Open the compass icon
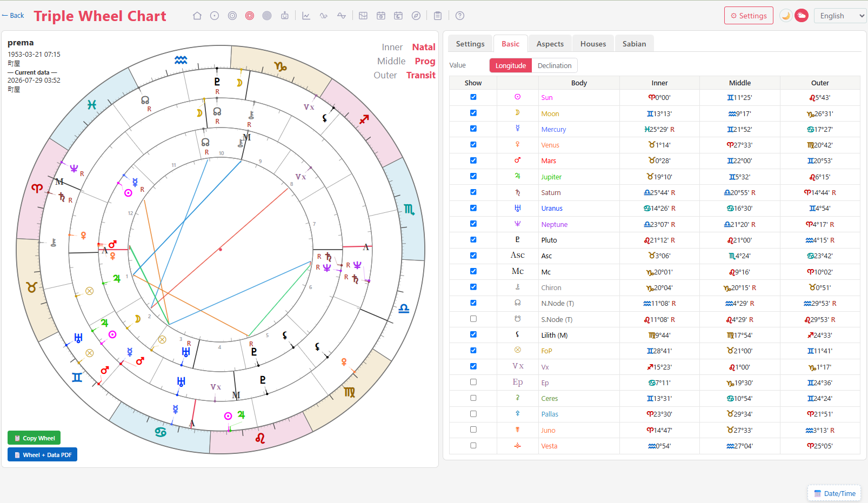 (x=416, y=16)
